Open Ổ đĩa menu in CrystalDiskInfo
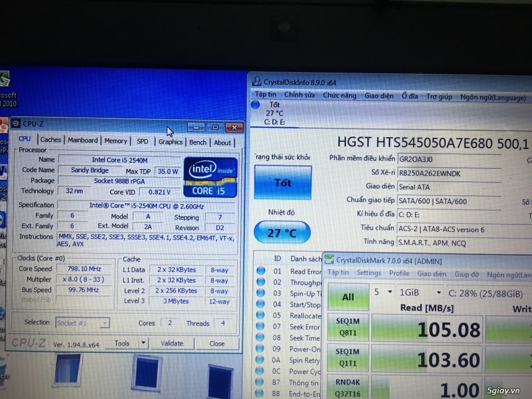Viewport: 532px width, 399px height. (x=410, y=96)
